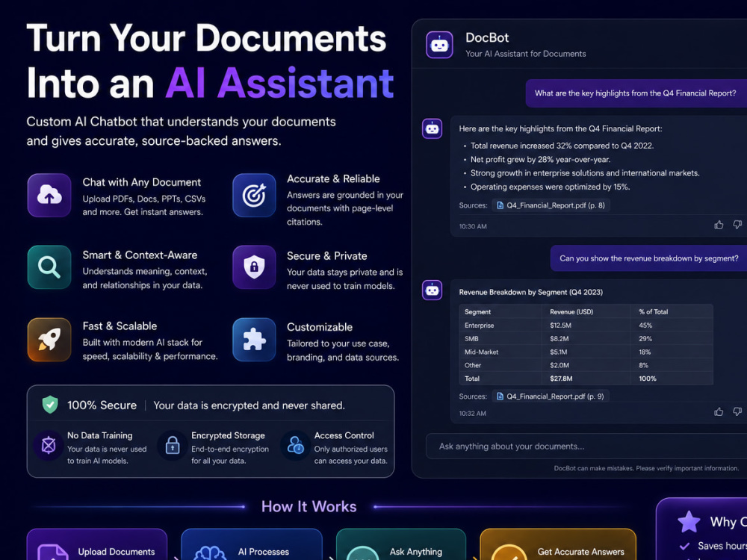Thumbs up the 10:30 AM answer
747x560 pixels.
click(719, 225)
